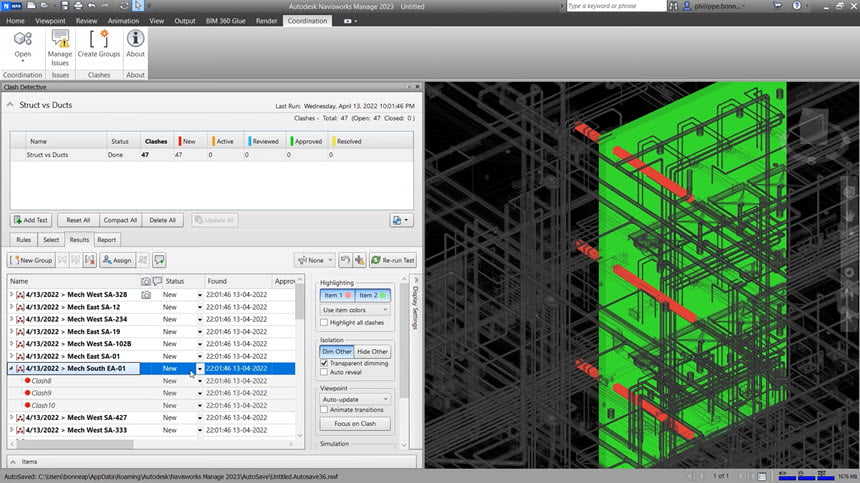Image resolution: width=860 pixels, height=483 pixels.
Task: Expand the Mech East SA-12 clash group
Action: (x=12, y=307)
